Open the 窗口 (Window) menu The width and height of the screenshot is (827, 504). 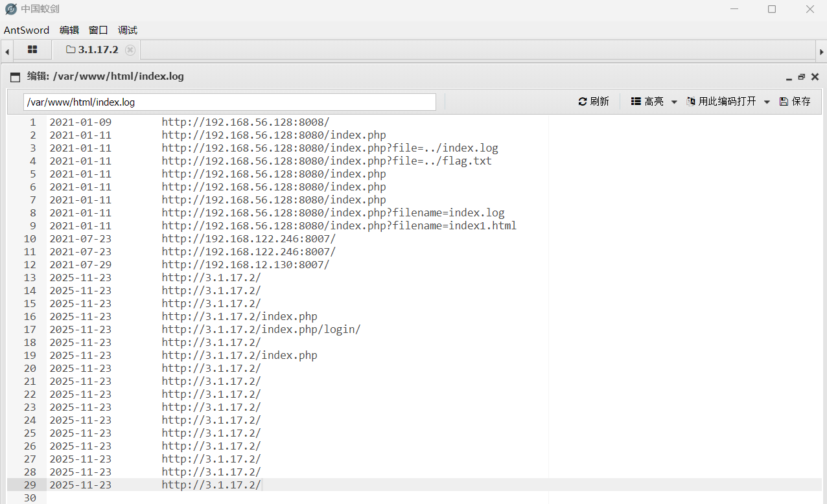click(x=98, y=30)
